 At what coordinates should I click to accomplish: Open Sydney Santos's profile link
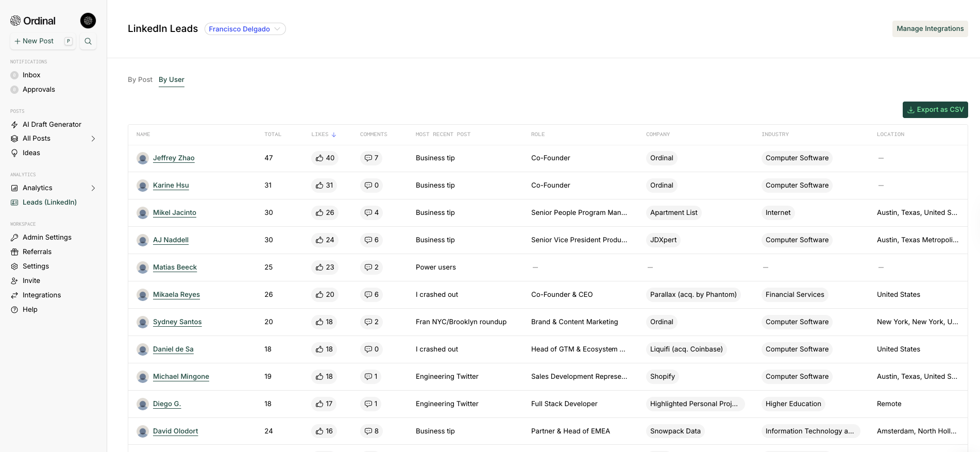click(177, 322)
